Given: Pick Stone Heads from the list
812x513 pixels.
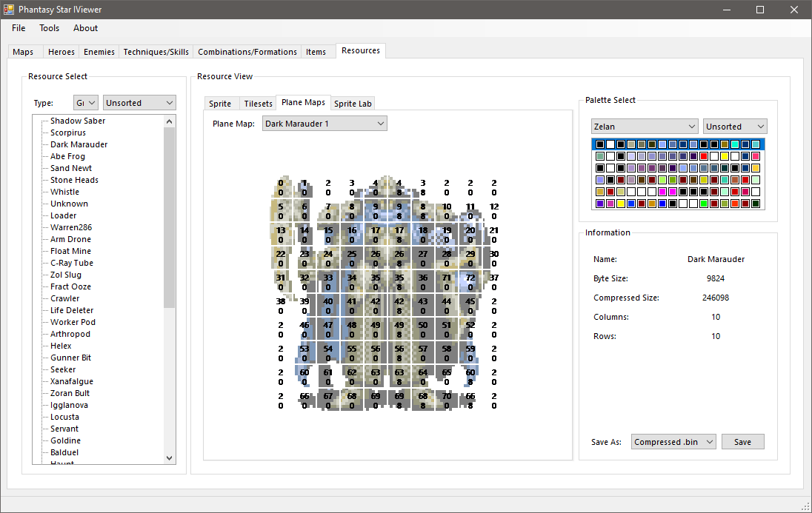Looking at the screenshot, I should pos(74,180).
